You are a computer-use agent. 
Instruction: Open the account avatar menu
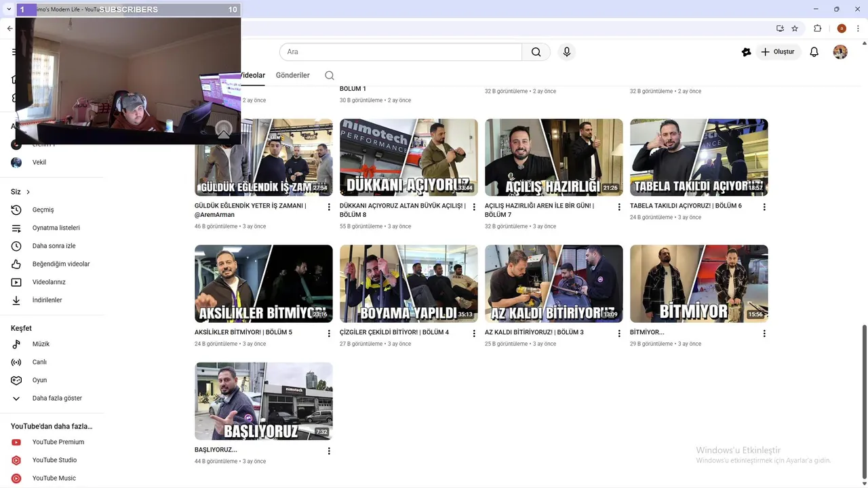pyautogui.click(x=840, y=52)
